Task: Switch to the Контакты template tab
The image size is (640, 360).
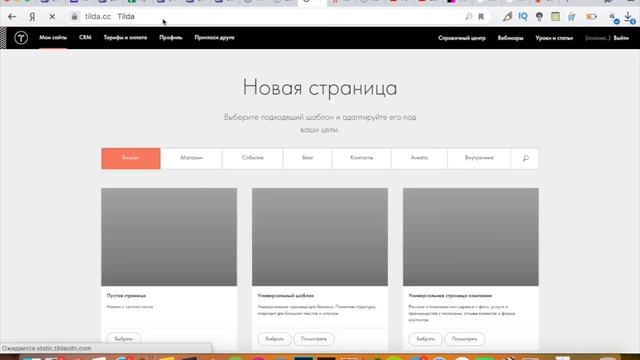Action: (361, 158)
